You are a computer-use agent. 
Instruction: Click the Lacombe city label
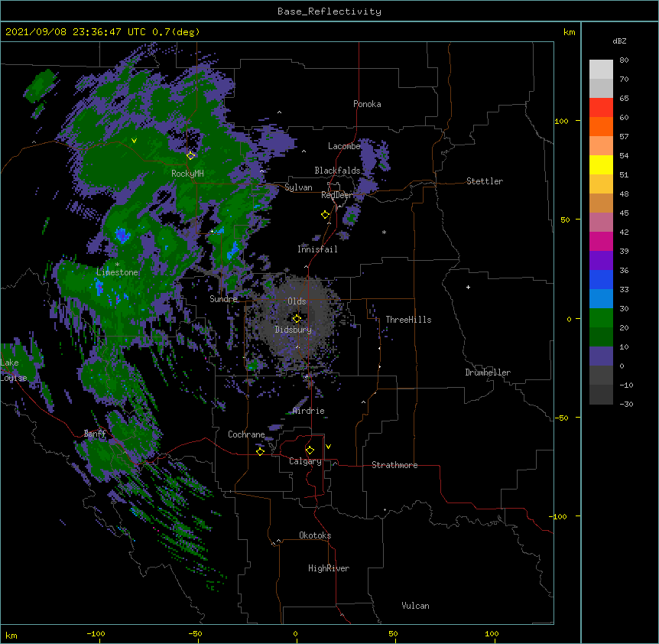(344, 146)
